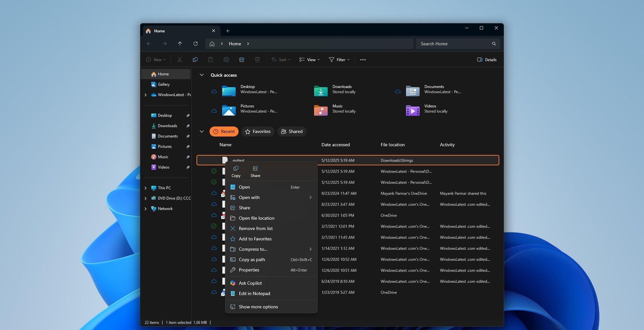This screenshot has width=644, height=330.
Task: Switch on the Favorites filter pill
Action: coord(258,132)
